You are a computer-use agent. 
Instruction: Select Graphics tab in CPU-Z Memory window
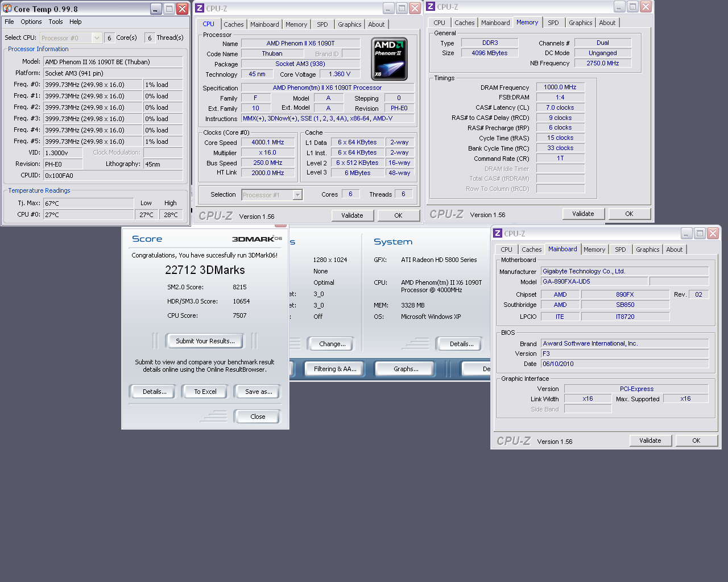580,23
